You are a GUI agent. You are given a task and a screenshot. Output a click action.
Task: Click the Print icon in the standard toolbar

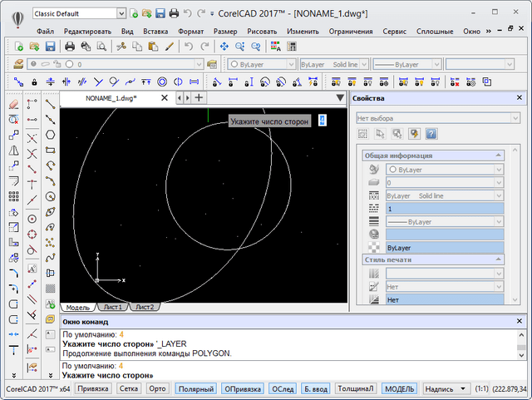(71, 47)
